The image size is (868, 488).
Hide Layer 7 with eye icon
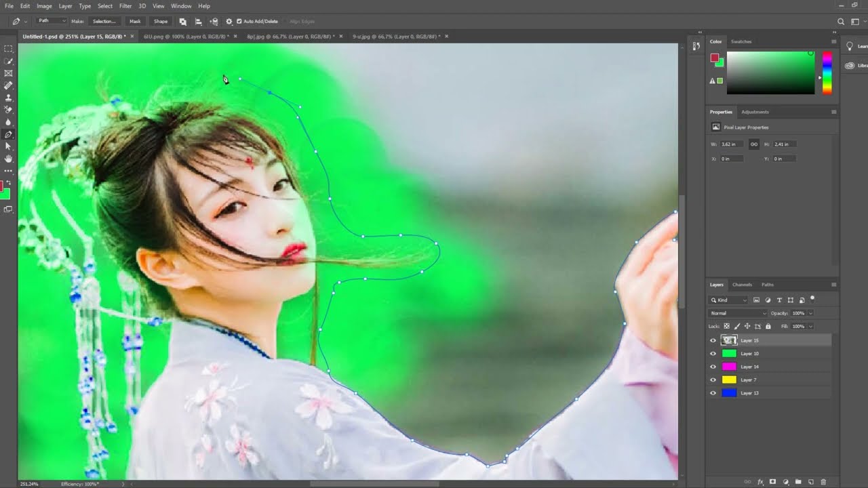pyautogui.click(x=713, y=380)
